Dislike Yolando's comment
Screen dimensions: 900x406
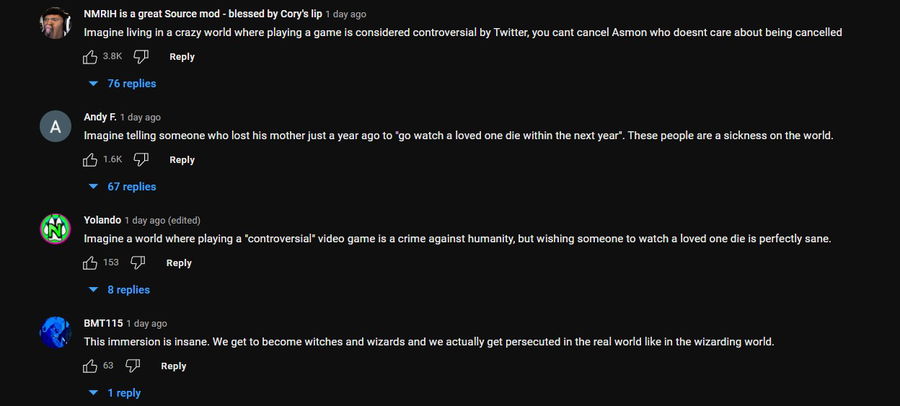pos(138,263)
